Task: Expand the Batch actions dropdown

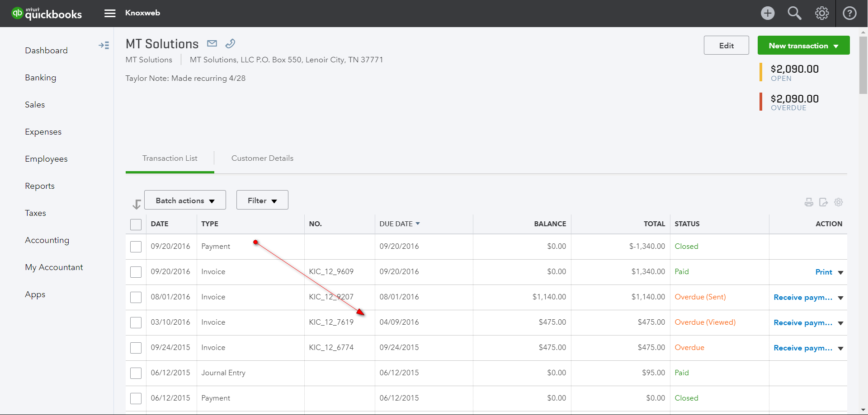Action: click(185, 200)
